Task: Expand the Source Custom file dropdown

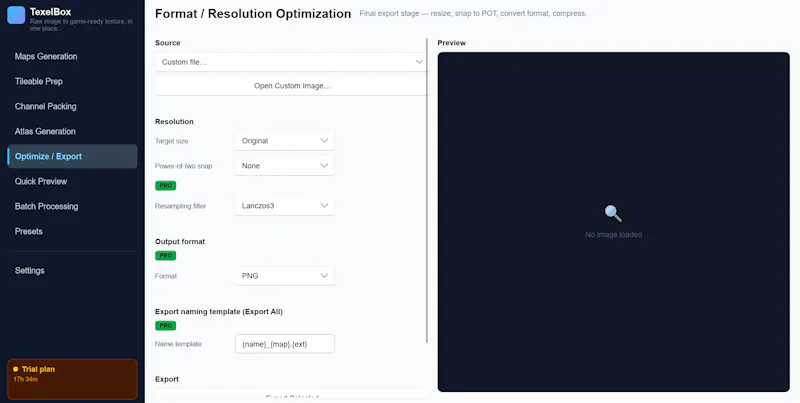Action: (292, 62)
